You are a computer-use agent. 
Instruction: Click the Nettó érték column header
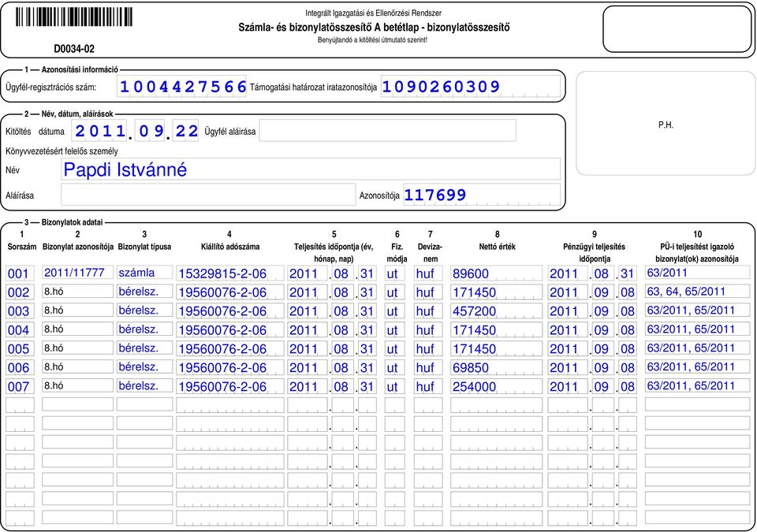pyautogui.click(x=498, y=246)
